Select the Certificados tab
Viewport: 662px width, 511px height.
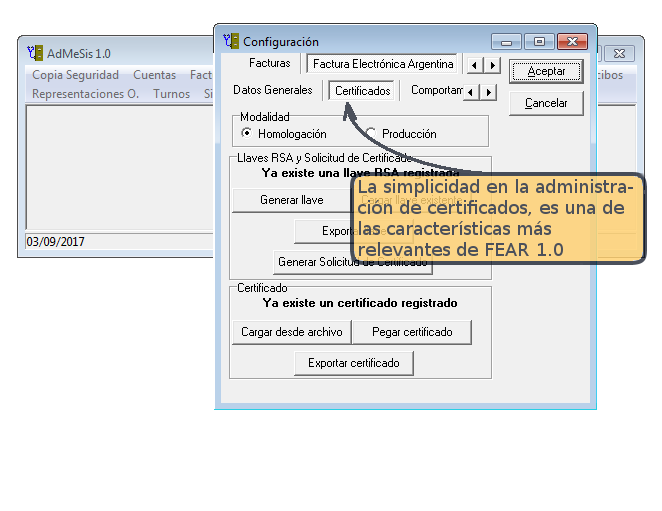[x=362, y=91]
